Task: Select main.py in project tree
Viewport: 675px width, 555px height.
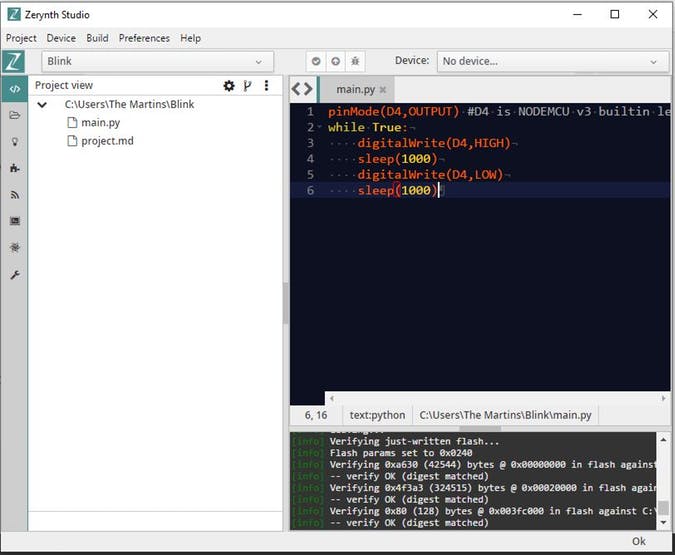Action: click(101, 123)
